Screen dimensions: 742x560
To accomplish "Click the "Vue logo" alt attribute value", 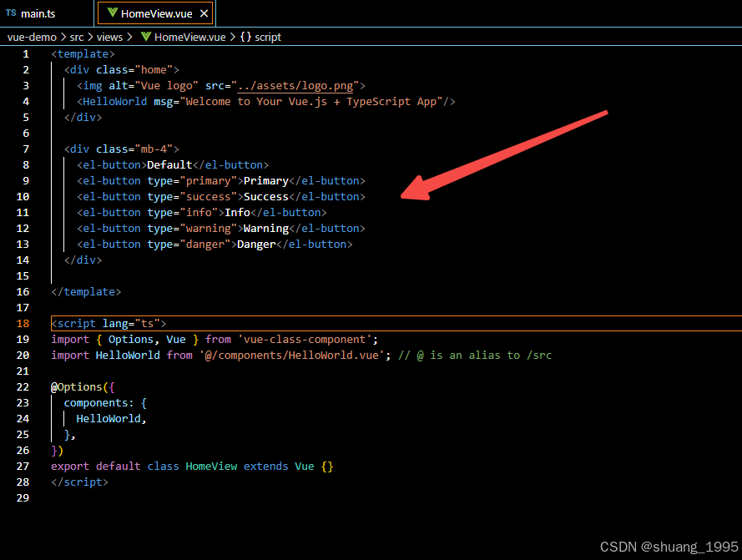I will 167,86.
